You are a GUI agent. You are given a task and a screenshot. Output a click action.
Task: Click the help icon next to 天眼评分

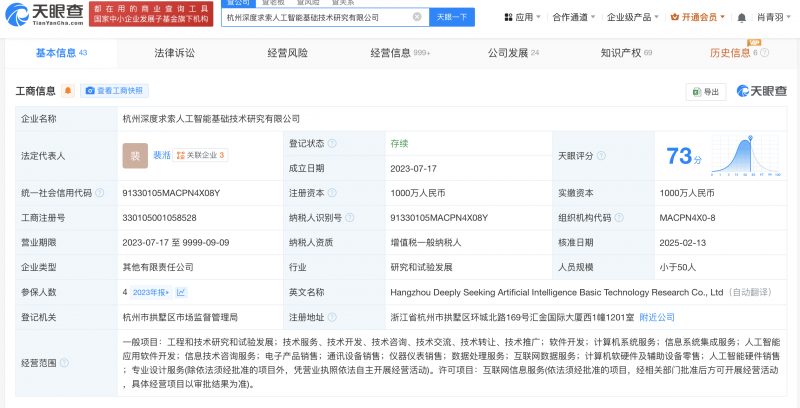tap(601, 156)
